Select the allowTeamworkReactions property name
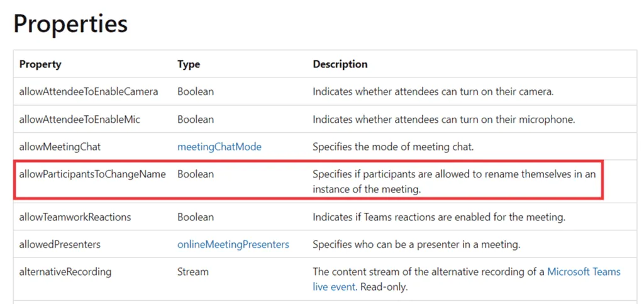The height and width of the screenshot is (304, 644). (x=75, y=217)
